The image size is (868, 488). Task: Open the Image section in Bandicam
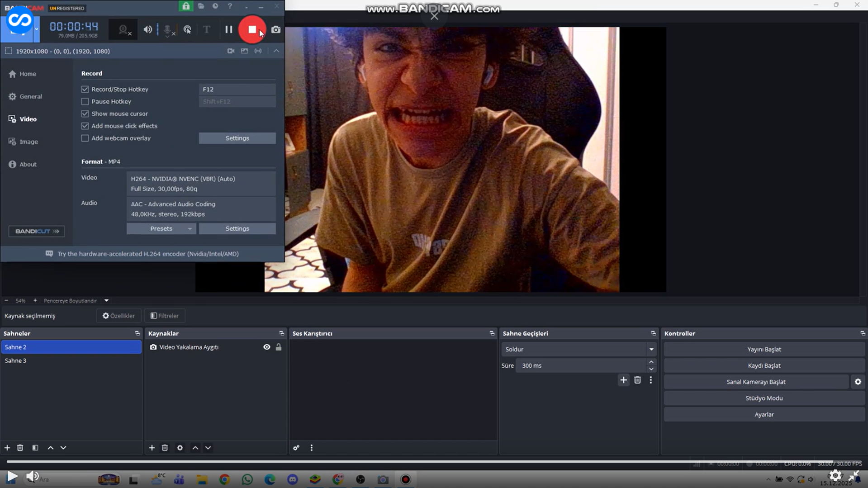point(28,142)
